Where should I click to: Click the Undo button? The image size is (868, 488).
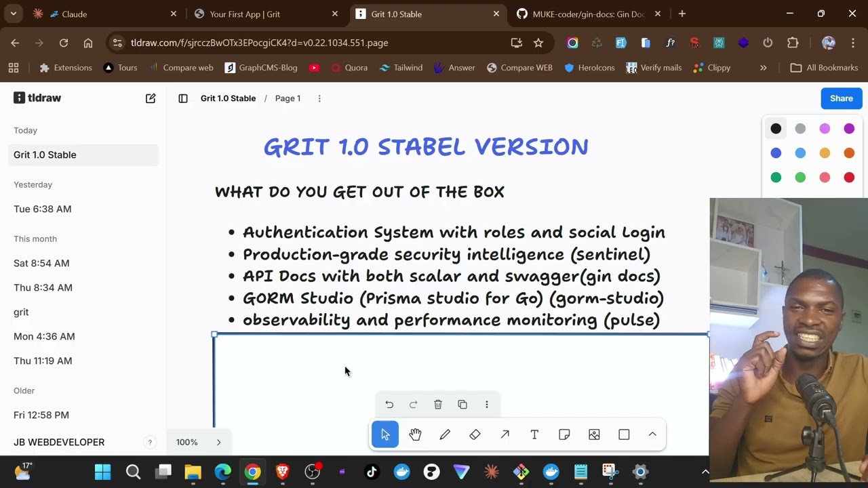(x=389, y=405)
